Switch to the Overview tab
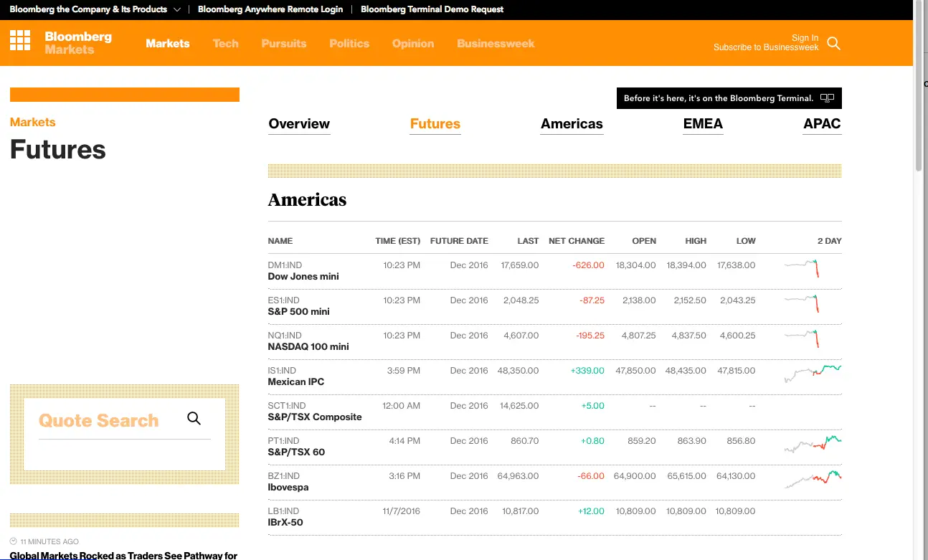Screen dimensions: 928x560 click(299, 124)
